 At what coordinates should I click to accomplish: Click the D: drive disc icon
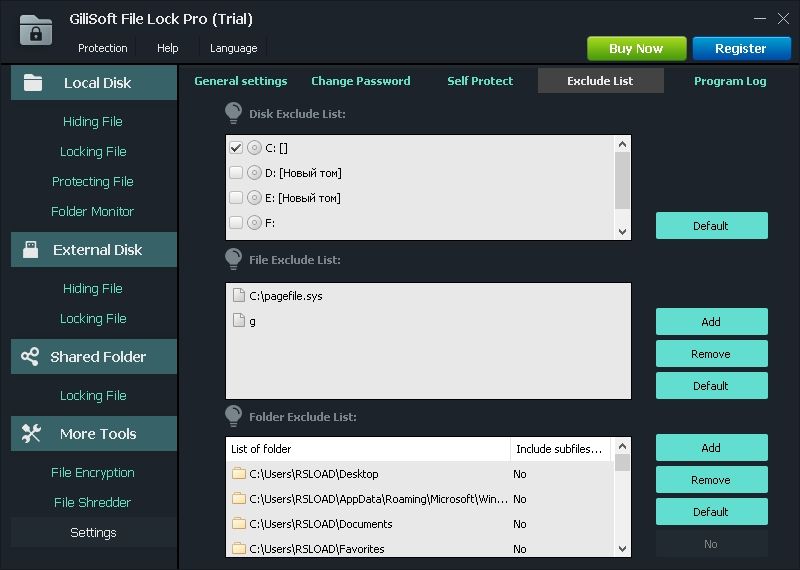(x=254, y=173)
